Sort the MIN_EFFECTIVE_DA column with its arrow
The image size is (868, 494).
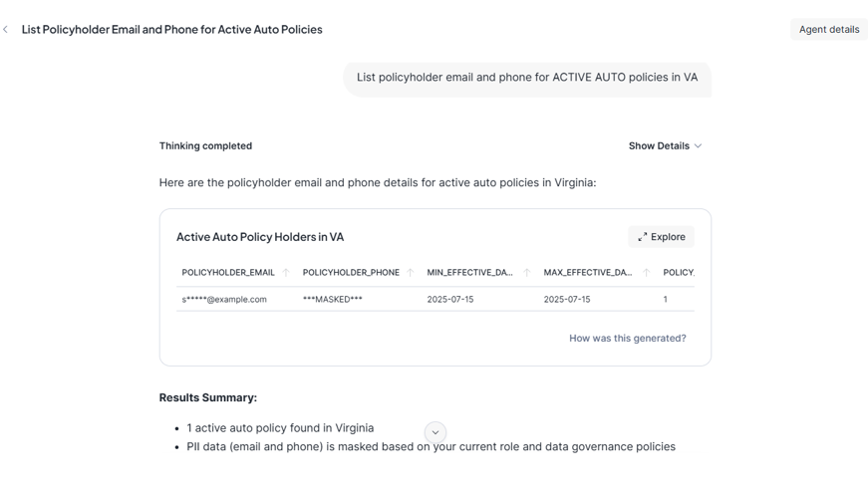tap(527, 273)
